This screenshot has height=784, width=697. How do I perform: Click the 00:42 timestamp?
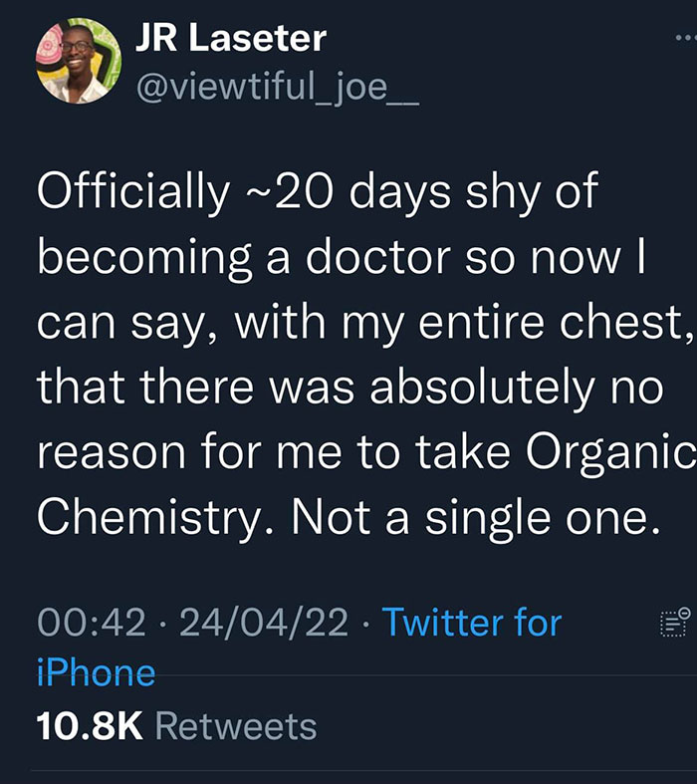[x=92, y=623]
